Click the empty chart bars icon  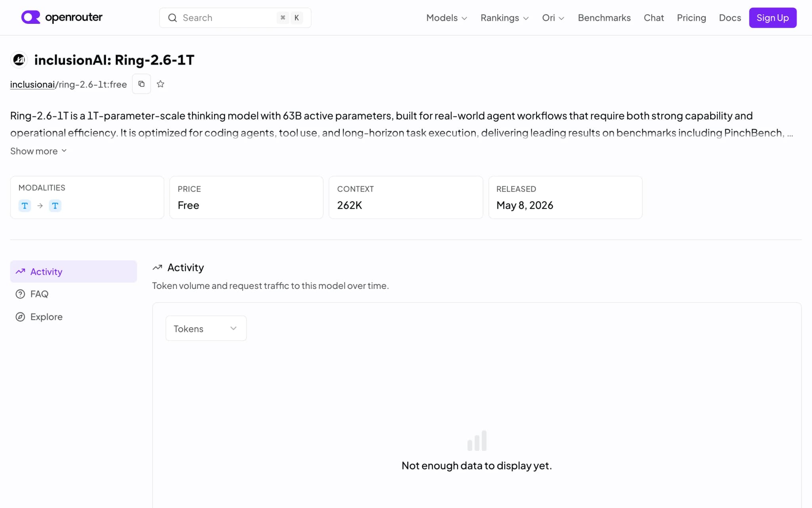click(x=477, y=441)
